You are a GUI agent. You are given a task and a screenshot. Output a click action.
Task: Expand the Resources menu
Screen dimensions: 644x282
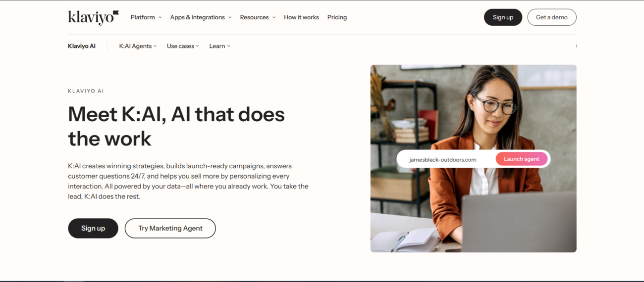pyautogui.click(x=258, y=17)
